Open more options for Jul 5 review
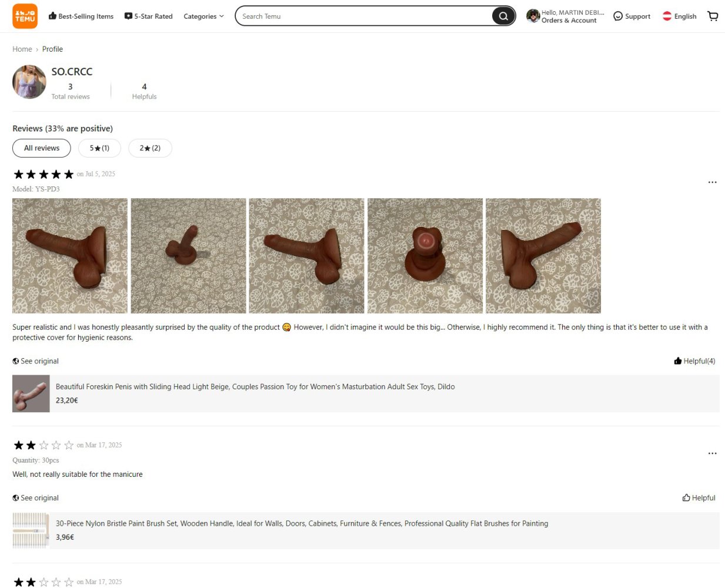The width and height of the screenshot is (725, 588). click(712, 182)
